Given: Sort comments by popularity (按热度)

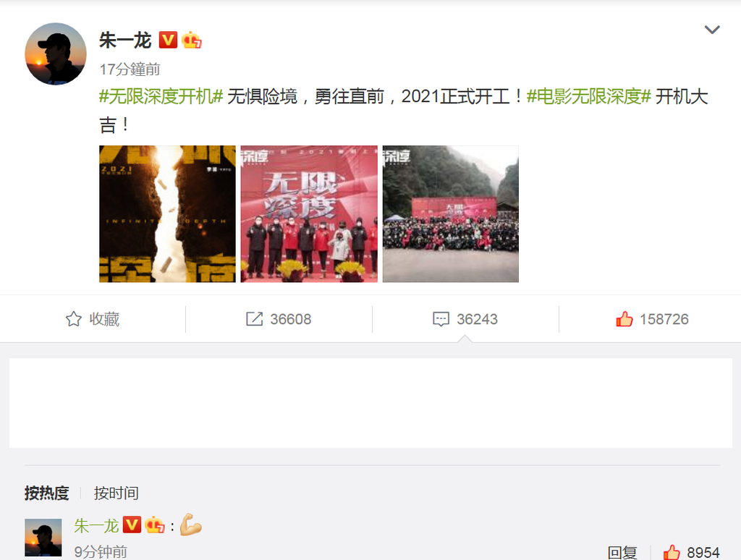Looking at the screenshot, I should point(47,493).
